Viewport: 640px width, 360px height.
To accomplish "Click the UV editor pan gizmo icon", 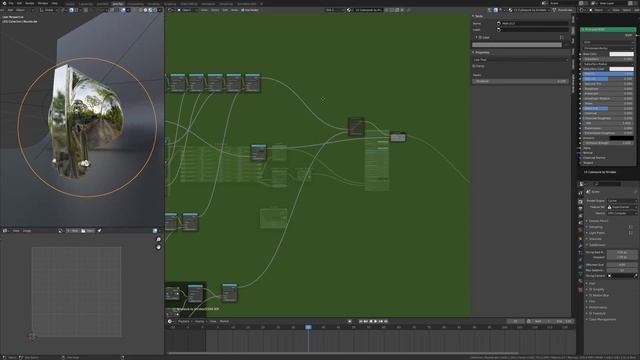I will click(159, 247).
